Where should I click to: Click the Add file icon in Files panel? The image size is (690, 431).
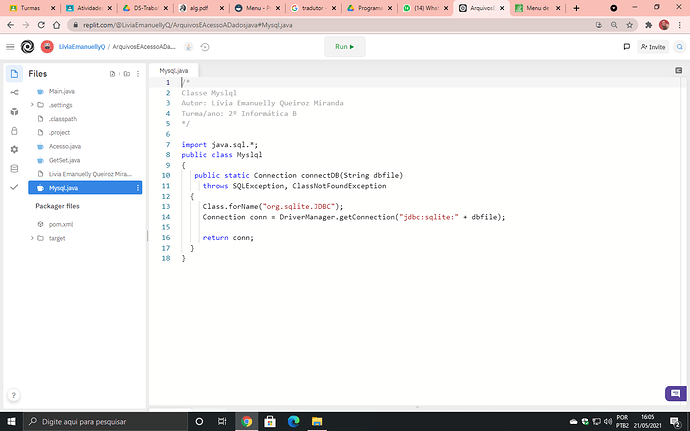pyautogui.click(x=112, y=74)
